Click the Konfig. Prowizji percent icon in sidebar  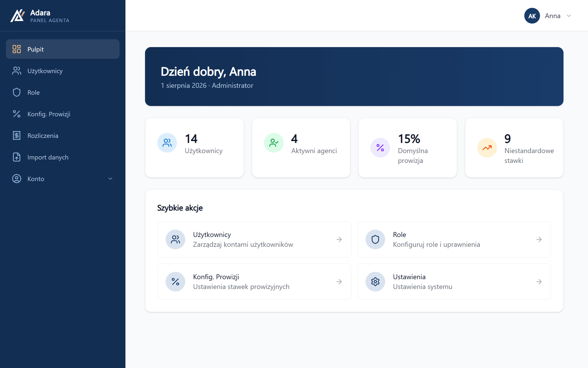coord(17,114)
